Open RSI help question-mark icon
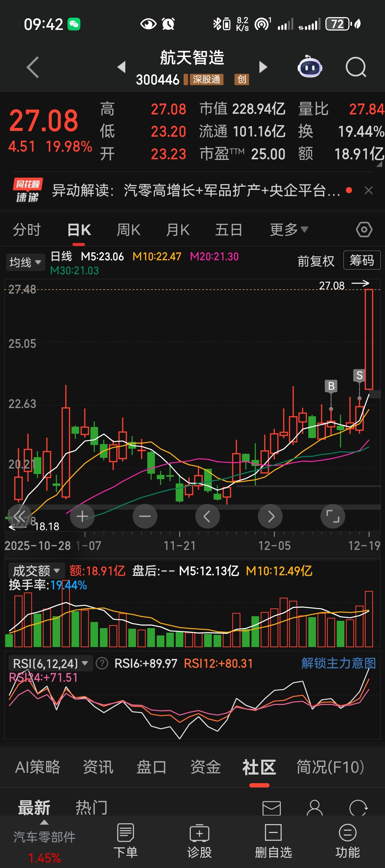 pos(102,664)
